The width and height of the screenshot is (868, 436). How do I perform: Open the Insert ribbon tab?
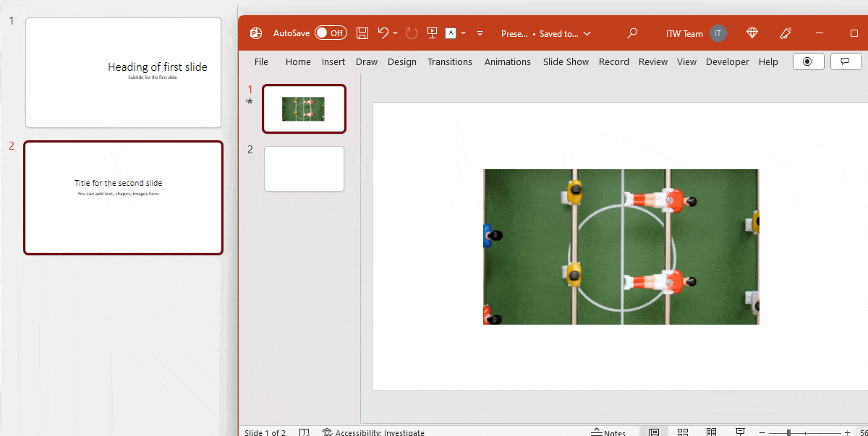[x=333, y=61]
